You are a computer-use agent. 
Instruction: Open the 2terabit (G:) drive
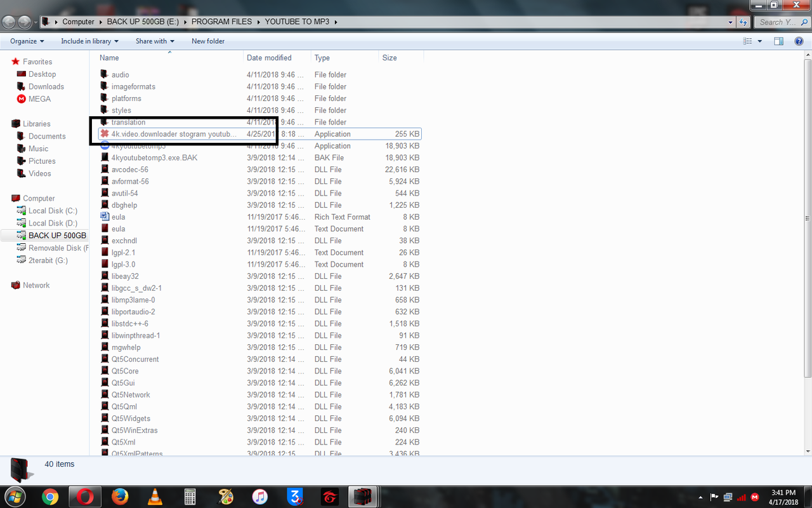(x=48, y=260)
